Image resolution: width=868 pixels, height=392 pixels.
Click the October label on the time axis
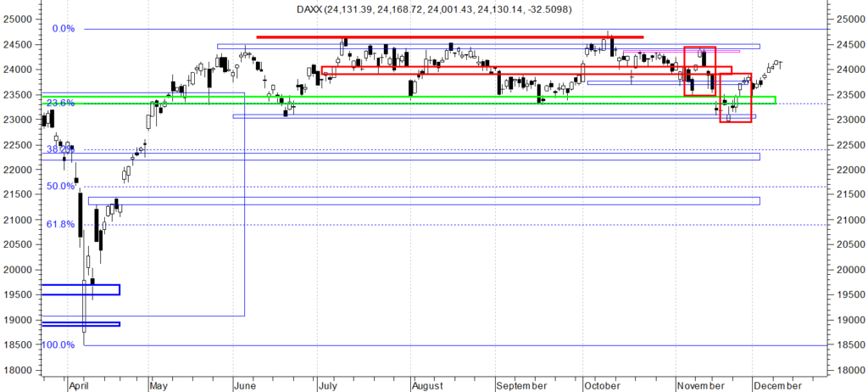click(x=603, y=385)
